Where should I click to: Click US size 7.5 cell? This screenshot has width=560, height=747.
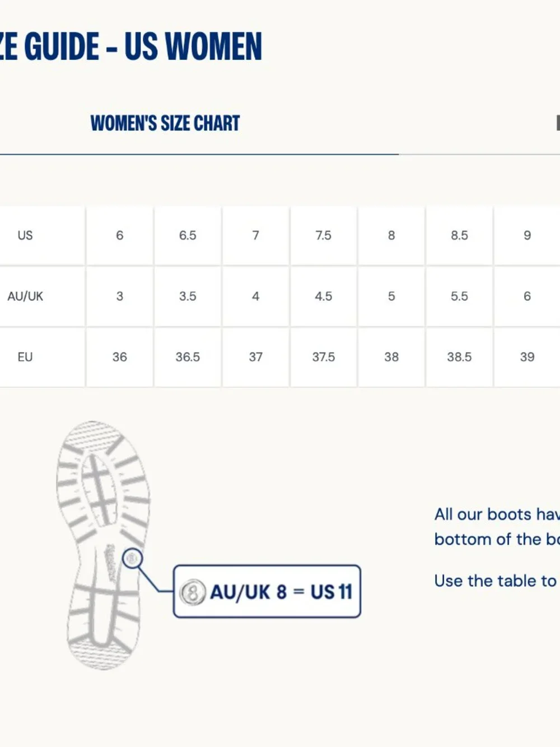point(324,235)
